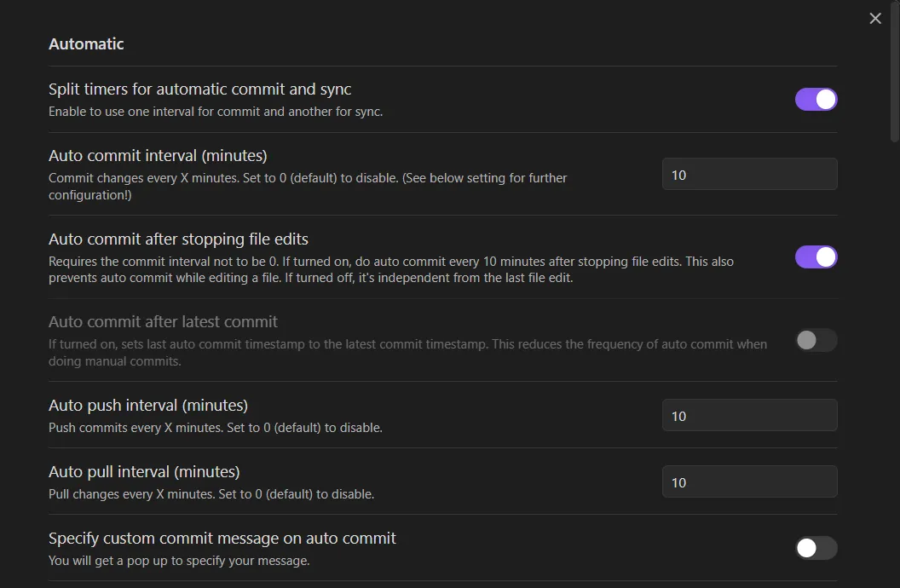Toggle the greyed-out auto commit after latest commit switch
The width and height of the screenshot is (900, 588).
816,341
